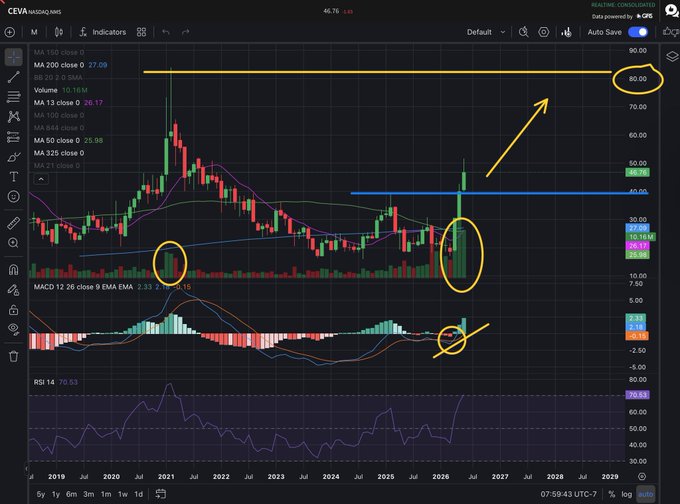
Task: Open the Default layout dropdown
Action: (x=486, y=32)
